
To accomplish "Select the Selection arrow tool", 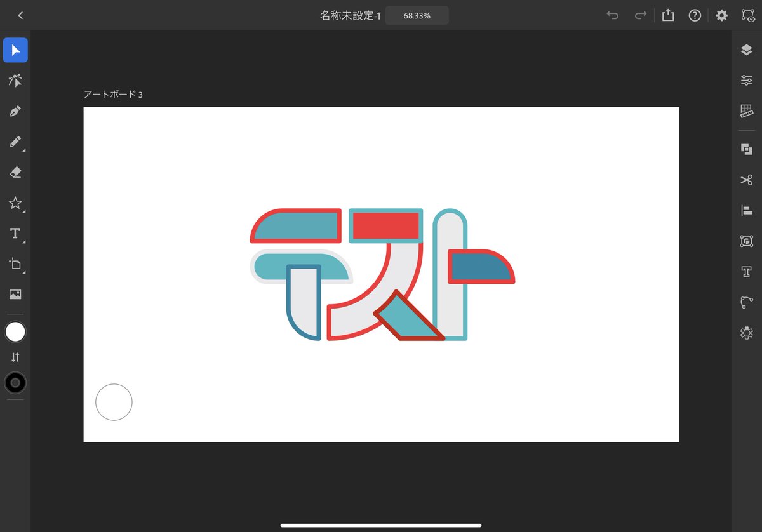I will click(x=15, y=50).
